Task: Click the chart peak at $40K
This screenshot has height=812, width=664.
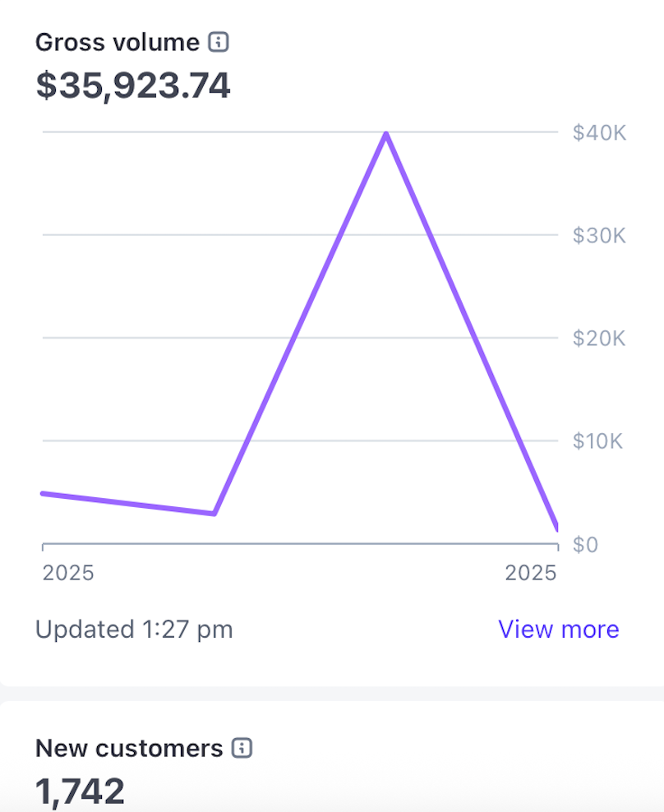Action: coord(385,133)
